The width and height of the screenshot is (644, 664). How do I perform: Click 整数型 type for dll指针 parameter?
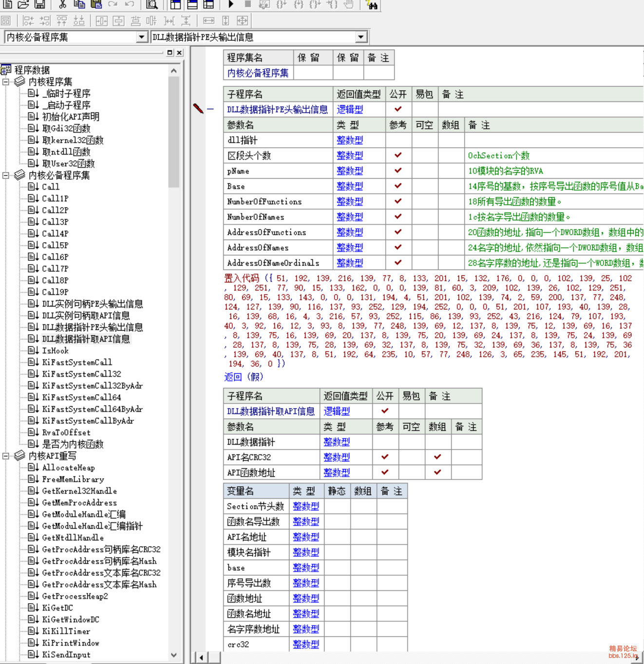tap(350, 140)
